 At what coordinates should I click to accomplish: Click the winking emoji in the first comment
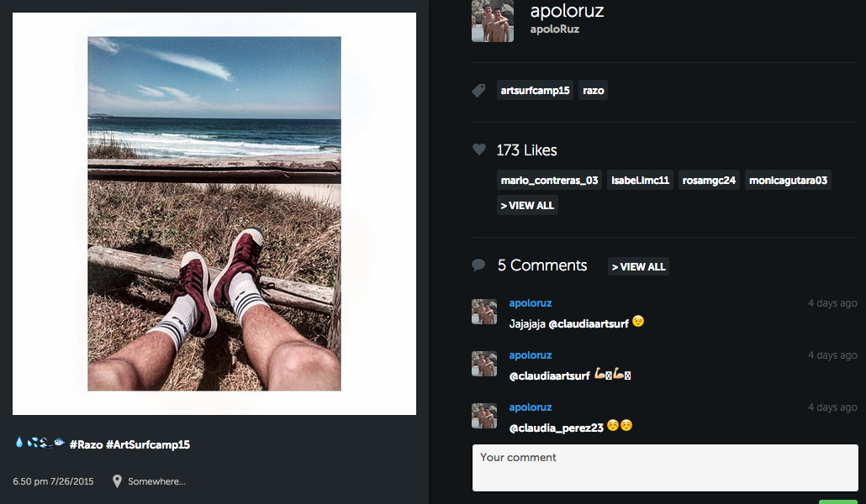point(636,321)
